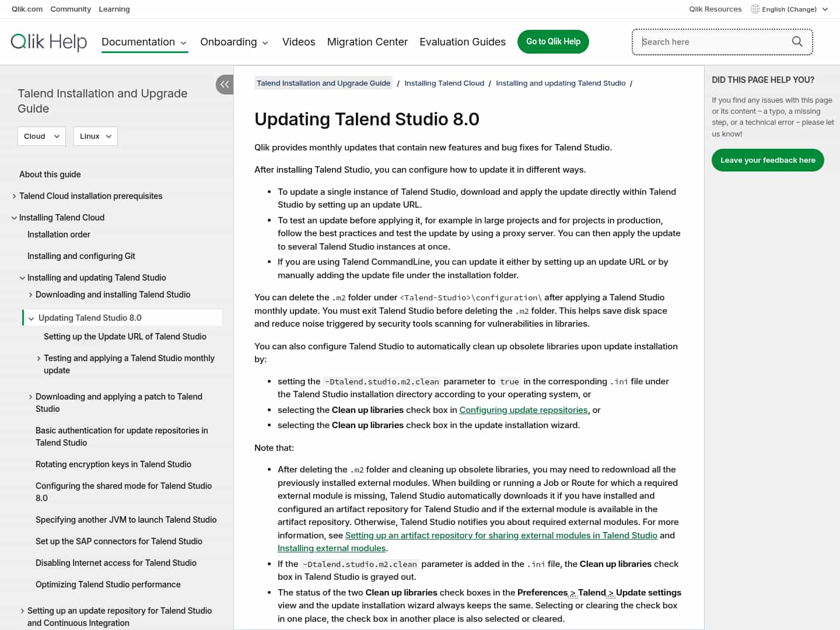Click Leave your feedback here button
Image resolution: width=840 pixels, height=630 pixels.
(767, 160)
